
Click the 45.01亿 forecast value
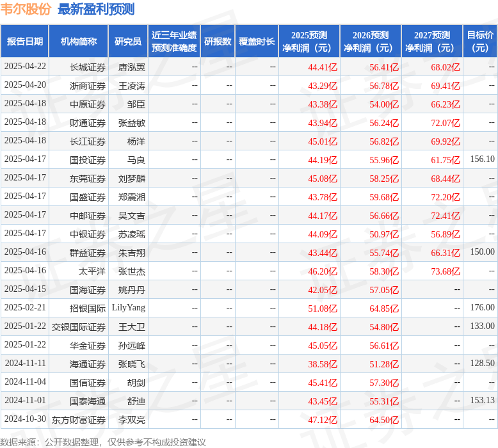(323, 141)
